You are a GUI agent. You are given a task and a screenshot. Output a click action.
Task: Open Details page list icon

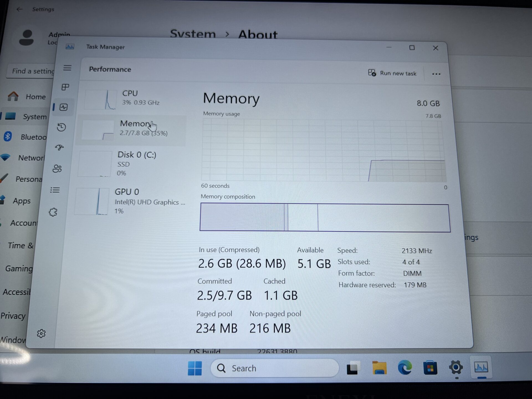click(55, 190)
